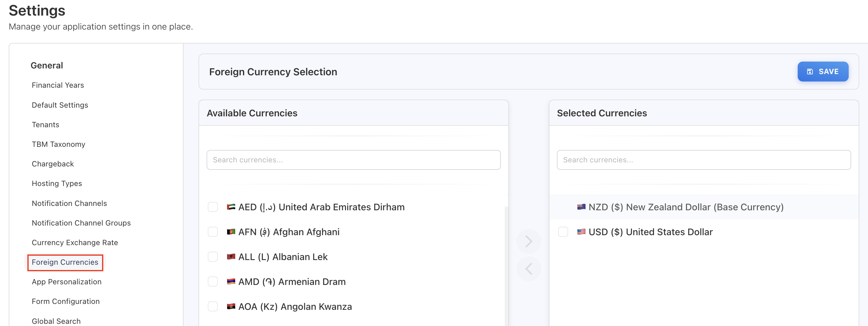Click the Afghanistan flag icon beside AFN

point(231,232)
